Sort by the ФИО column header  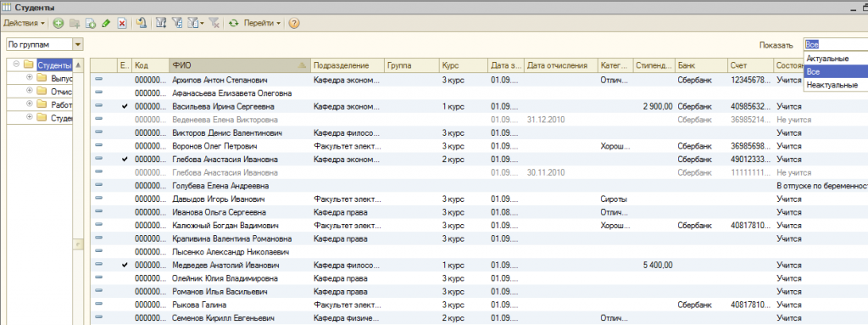point(239,64)
